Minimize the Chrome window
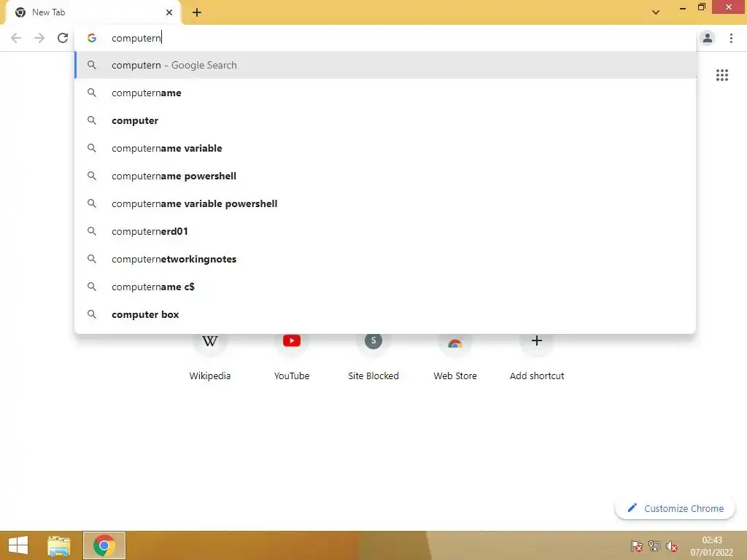The image size is (747, 560). click(x=683, y=7)
